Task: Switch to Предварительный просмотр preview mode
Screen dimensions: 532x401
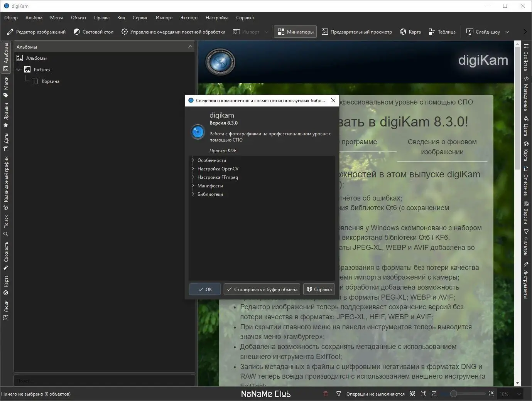Action: (x=357, y=32)
